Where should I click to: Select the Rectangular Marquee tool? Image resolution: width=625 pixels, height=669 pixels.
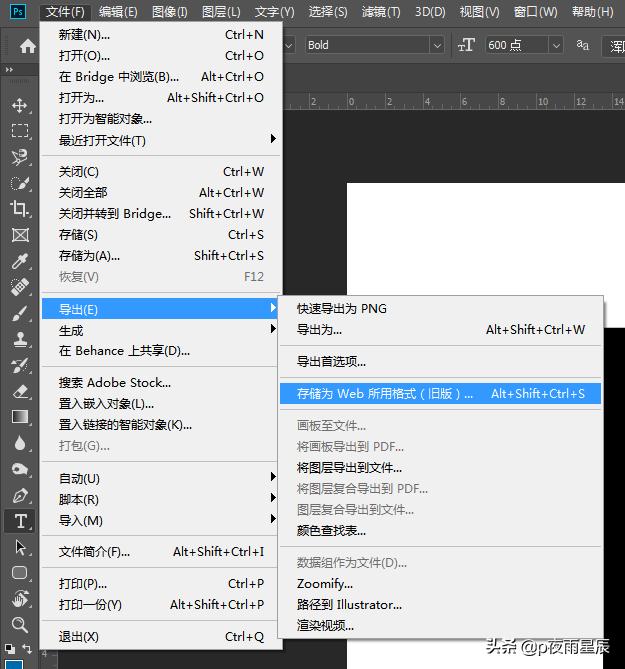(x=20, y=131)
